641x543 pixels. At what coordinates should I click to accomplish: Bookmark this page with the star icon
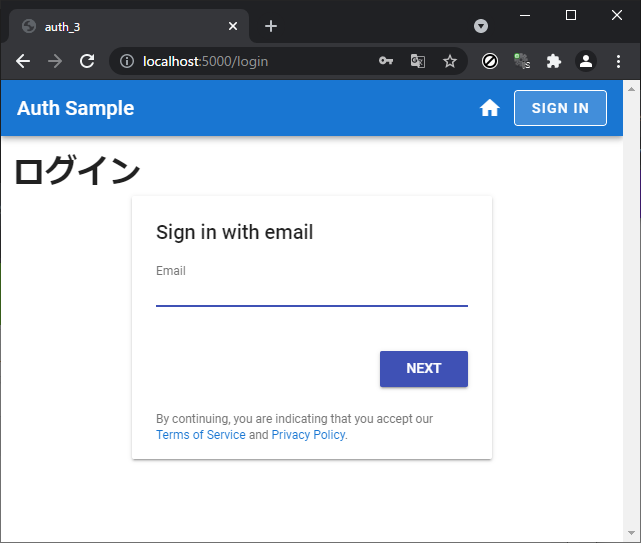pyautogui.click(x=450, y=61)
